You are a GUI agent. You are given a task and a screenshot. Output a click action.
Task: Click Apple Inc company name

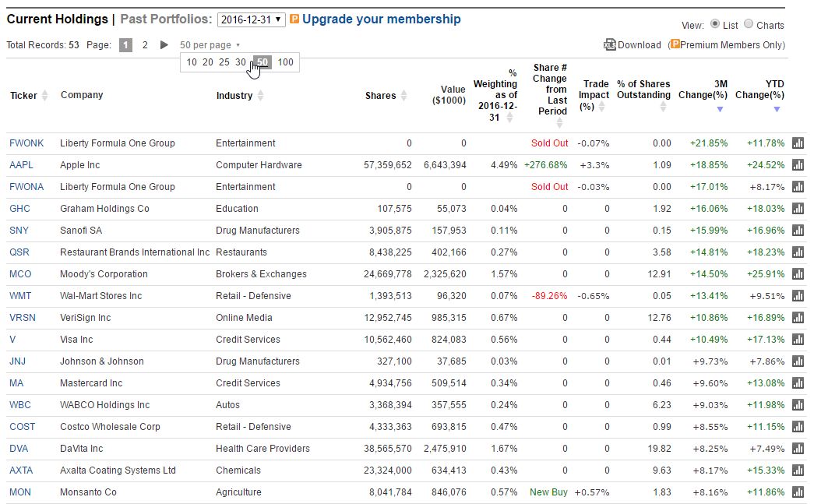[80, 165]
